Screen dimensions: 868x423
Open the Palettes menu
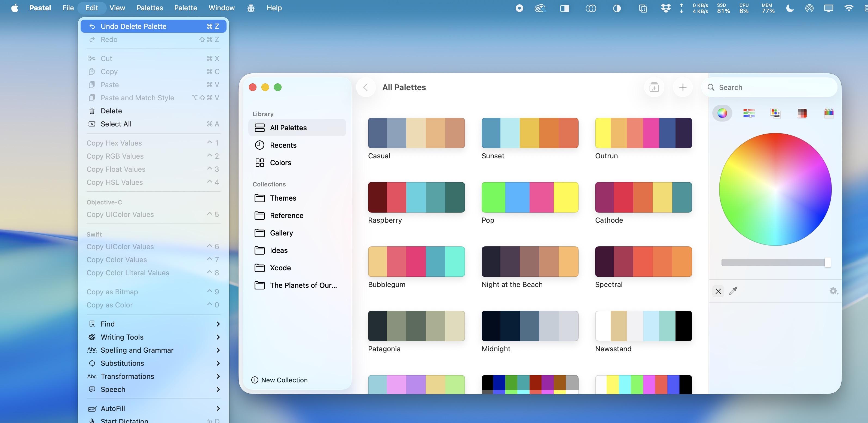(x=149, y=8)
